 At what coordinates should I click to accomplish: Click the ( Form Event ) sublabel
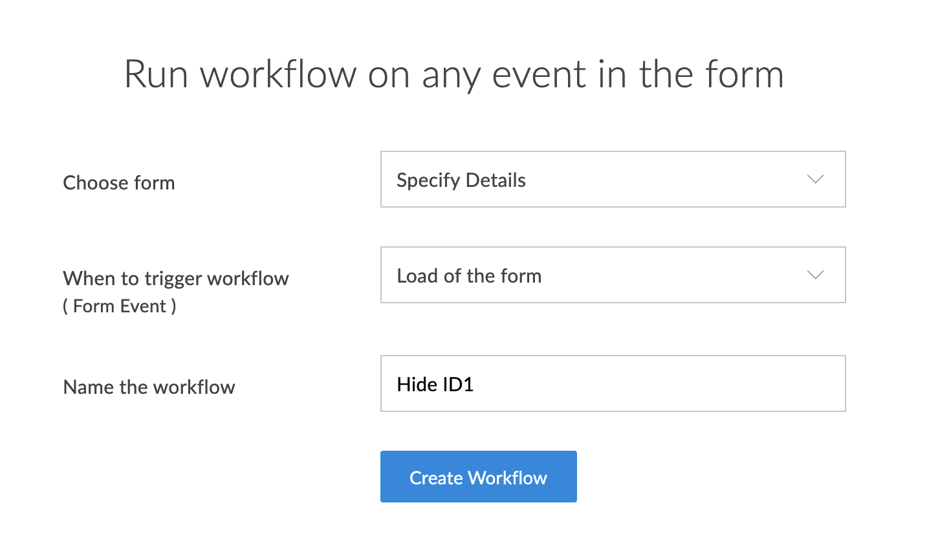[x=119, y=306]
